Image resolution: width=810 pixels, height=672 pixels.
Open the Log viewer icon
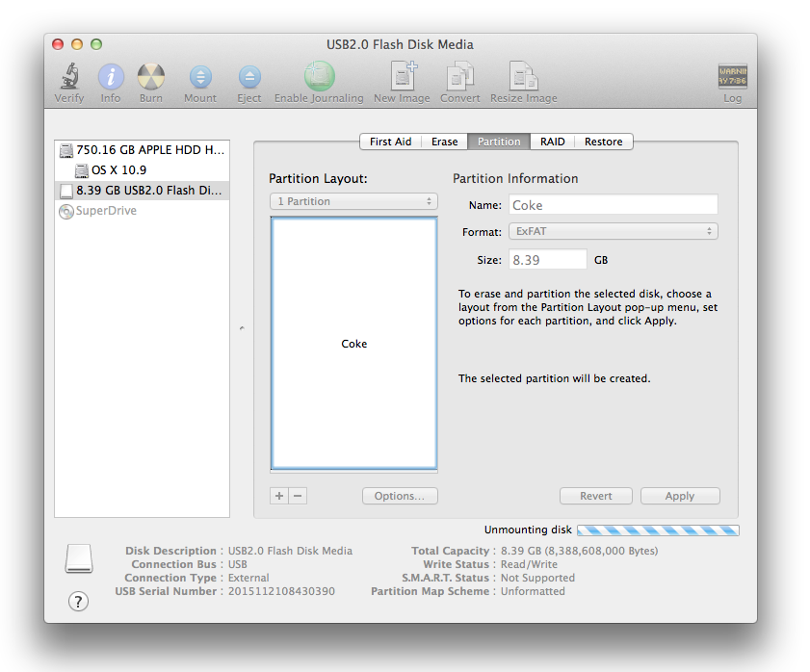(733, 78)
